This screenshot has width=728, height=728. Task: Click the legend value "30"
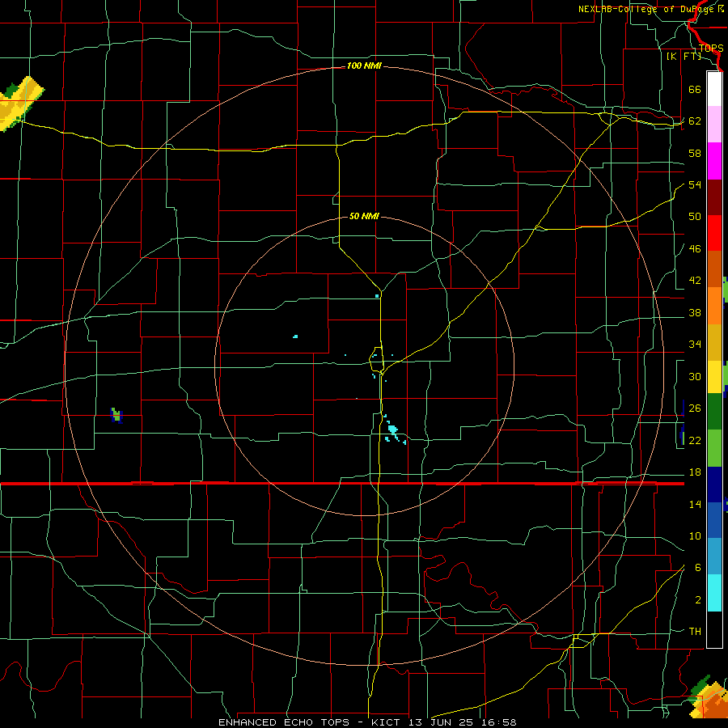point(695,376)
